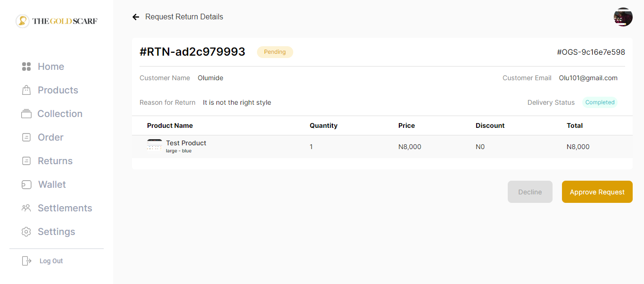Click the Pending status badge
Screen dimensions: 644x284
tap(275, 52)
